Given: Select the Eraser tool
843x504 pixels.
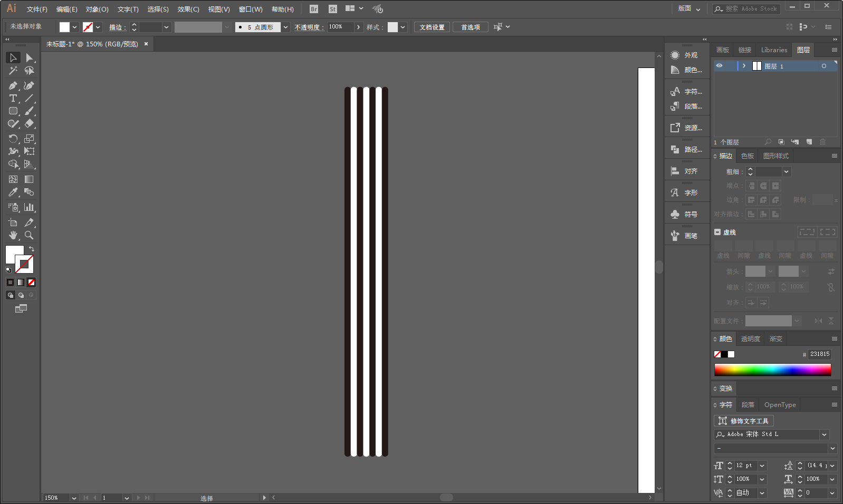Looking at the screenshot, I should point(30,123).
